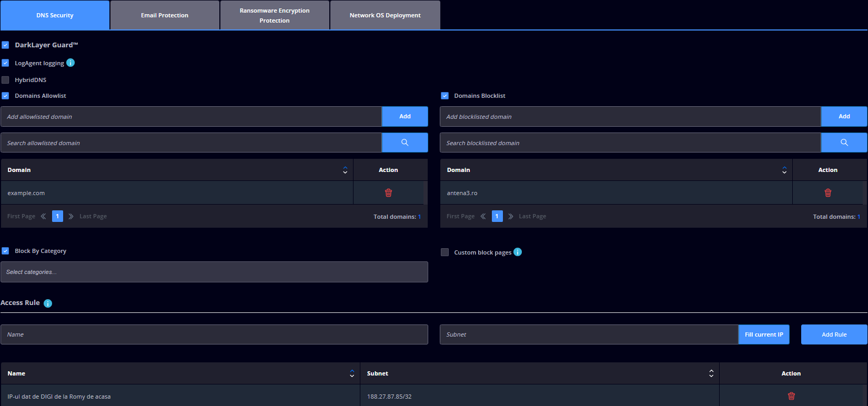Click the Add Rule button
The height and width of the screenshot is (406, 868).
point(834,334)
